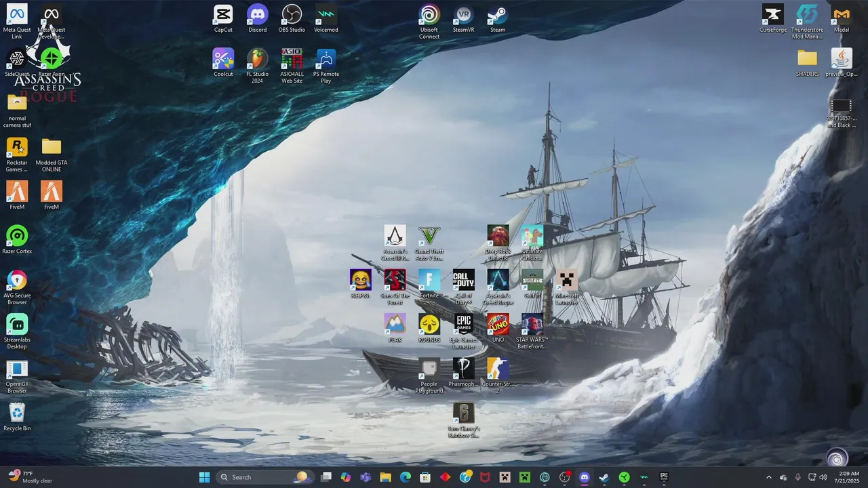Open the SteamVR desktop shortcut

click(464, 19)
